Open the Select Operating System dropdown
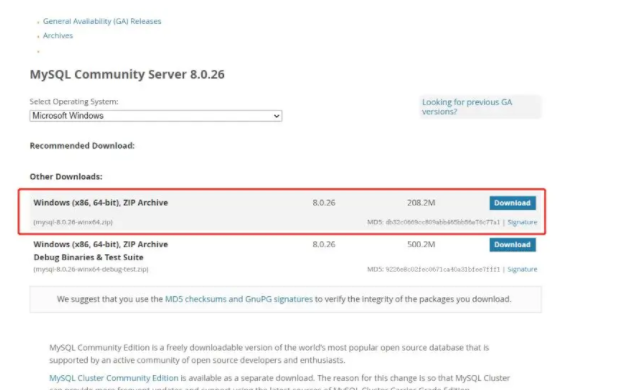 (156, 116)
